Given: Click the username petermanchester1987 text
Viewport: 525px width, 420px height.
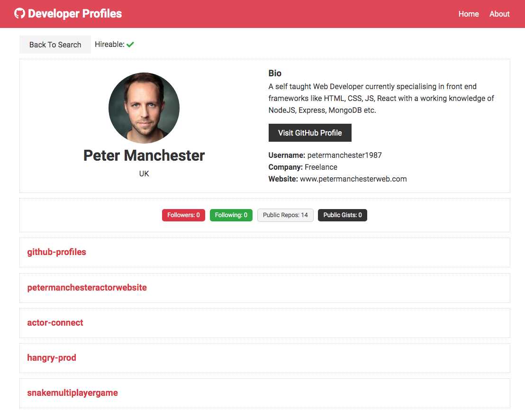Looking at the screenshot, I should 344,155.
